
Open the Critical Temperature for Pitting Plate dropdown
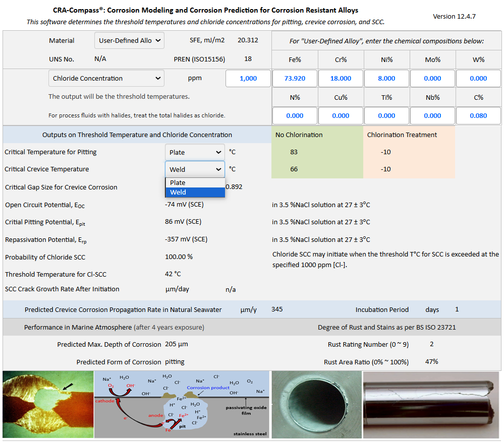pyautogui.click(x=195, y=152)
